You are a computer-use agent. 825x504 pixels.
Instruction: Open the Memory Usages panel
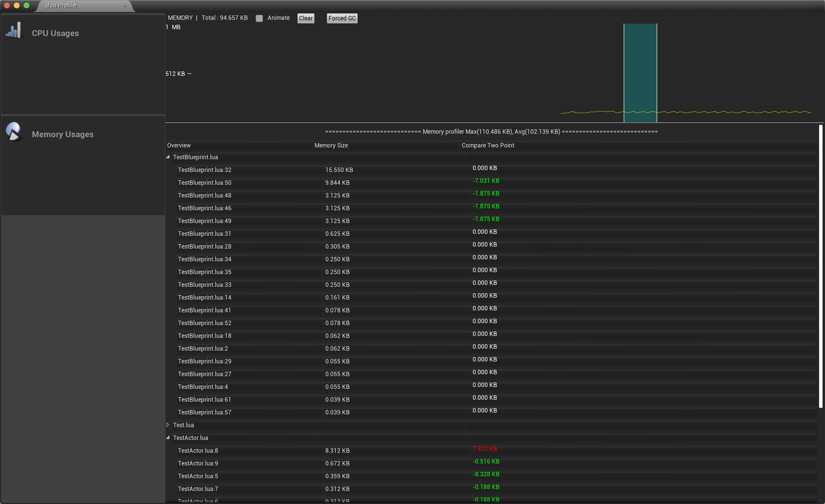63,134
